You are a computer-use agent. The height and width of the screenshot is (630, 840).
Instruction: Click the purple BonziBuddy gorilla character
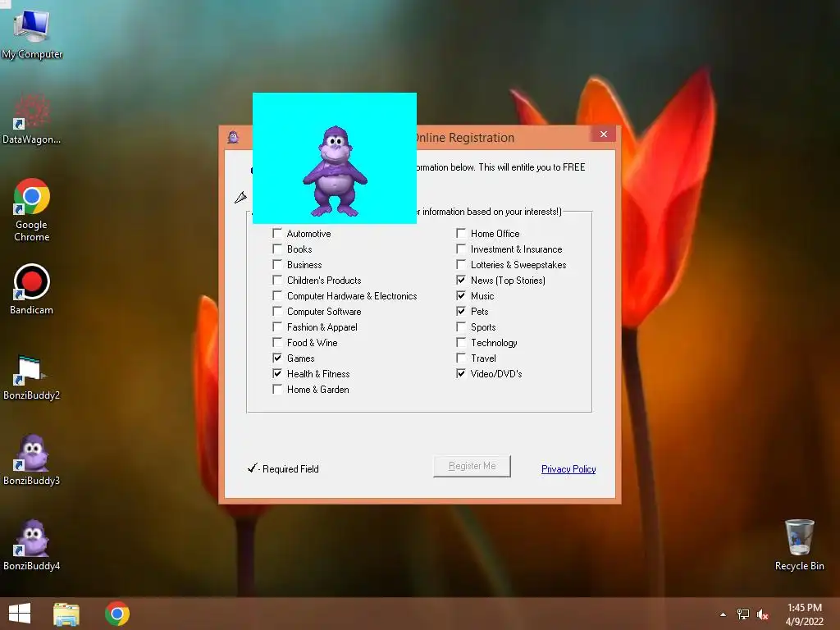coord(336,171)
